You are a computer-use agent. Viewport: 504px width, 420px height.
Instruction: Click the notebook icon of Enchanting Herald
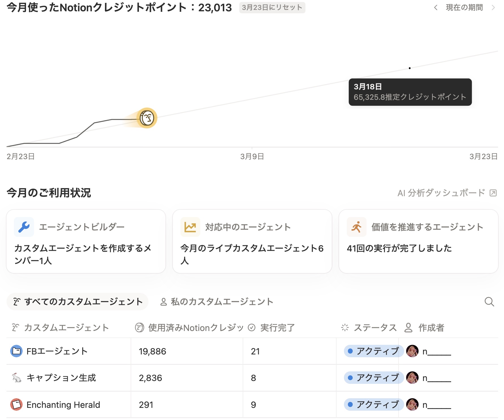click(16, 404)
